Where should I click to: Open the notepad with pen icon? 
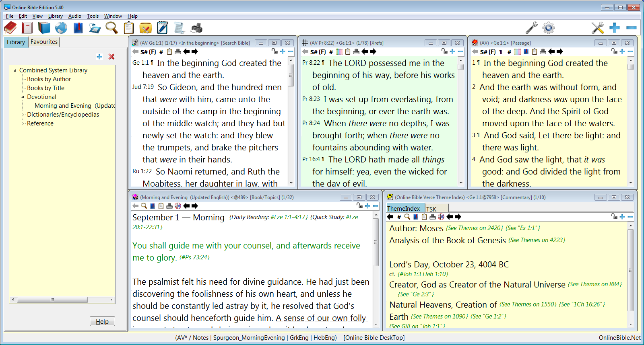click(162, 28)
